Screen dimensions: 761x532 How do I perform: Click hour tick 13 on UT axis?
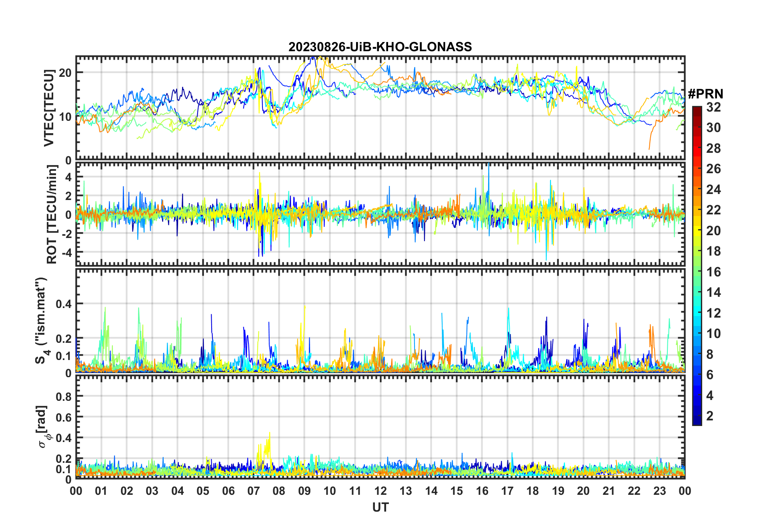tap(406, 491)
